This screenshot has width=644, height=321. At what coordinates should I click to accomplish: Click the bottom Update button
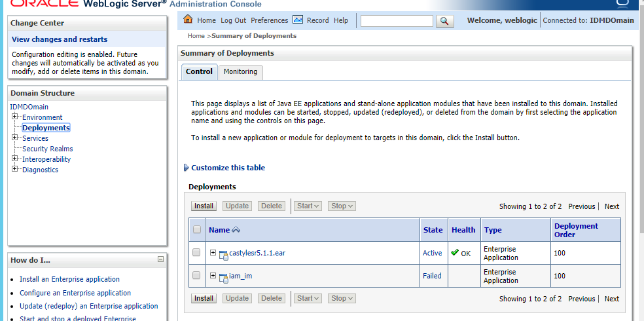click(x=238, y=298)
